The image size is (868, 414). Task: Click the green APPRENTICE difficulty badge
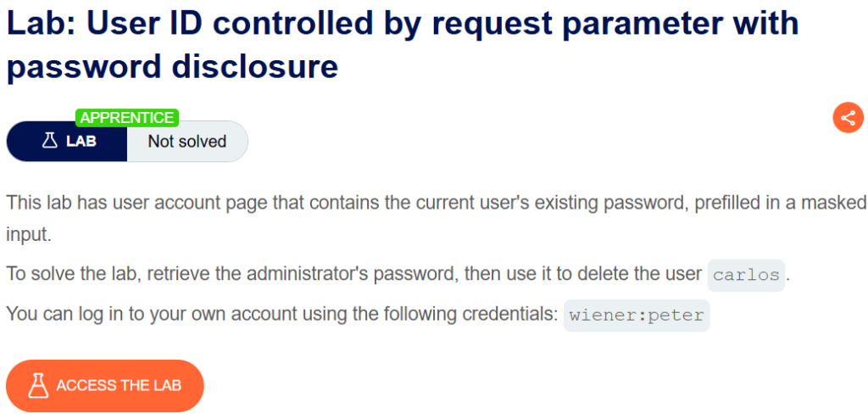(127, 117)
